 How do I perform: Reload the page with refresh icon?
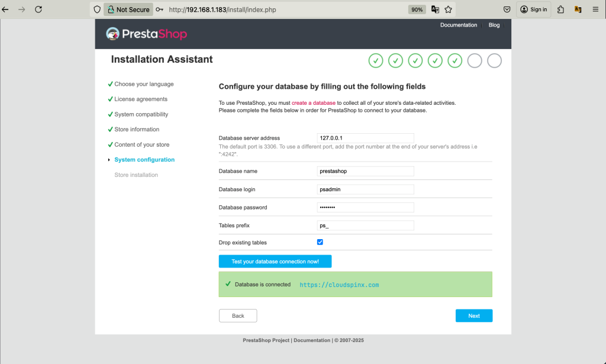[x=38, y=9]
